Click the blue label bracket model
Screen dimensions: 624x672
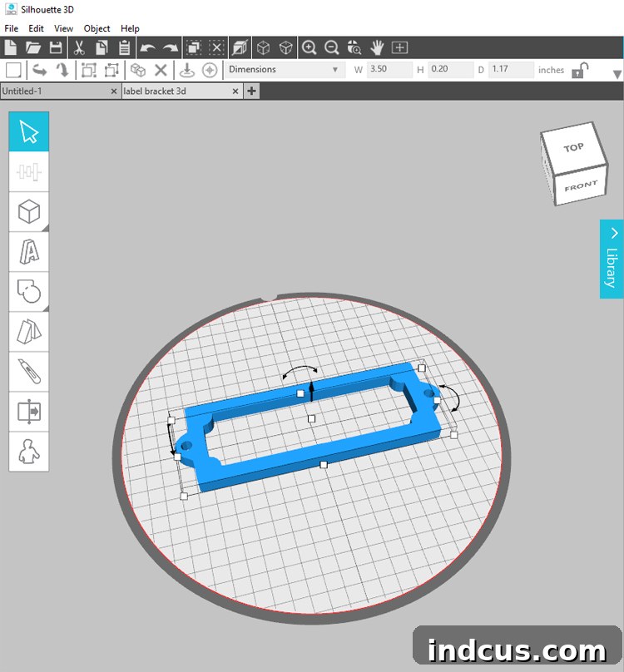(317, 452)
